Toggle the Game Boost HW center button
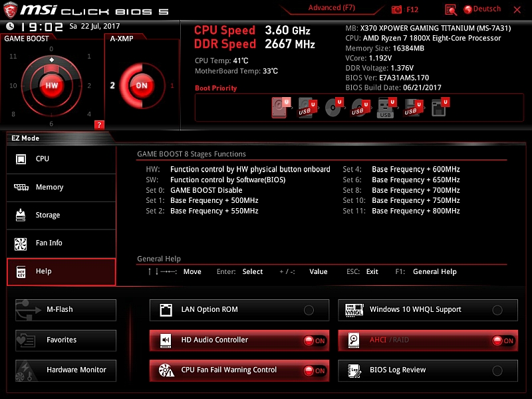 click(x=52, y=86)
